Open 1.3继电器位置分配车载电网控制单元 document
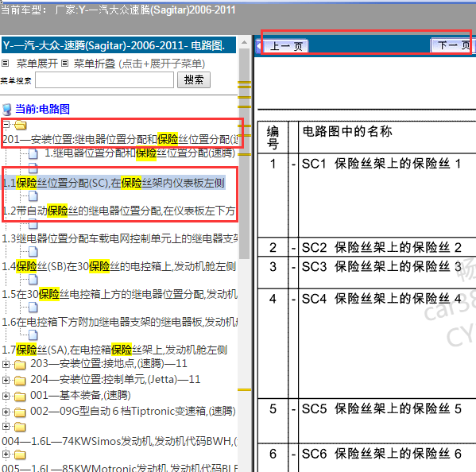476x472 pixels. [120, 238]
